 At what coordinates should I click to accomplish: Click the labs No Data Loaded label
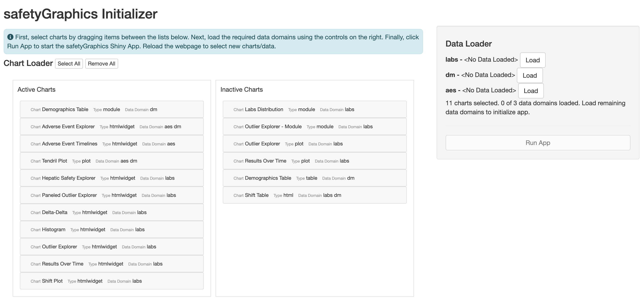point(491,60)
